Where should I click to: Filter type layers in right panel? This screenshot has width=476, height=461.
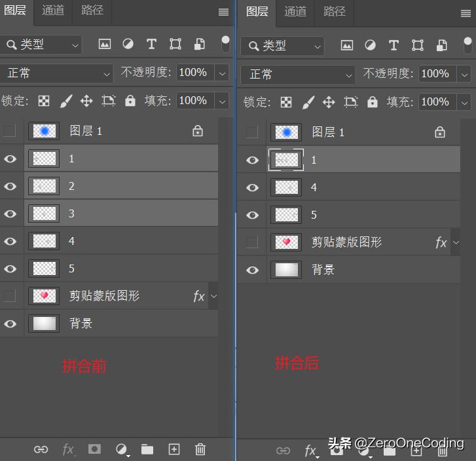click(394, 45)
